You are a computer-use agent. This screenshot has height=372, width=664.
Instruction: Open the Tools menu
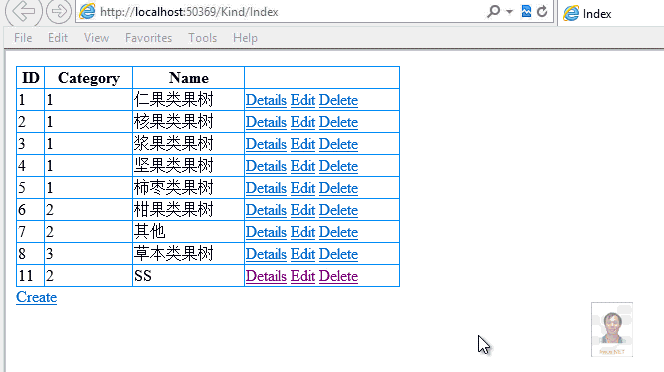point(202,38)
